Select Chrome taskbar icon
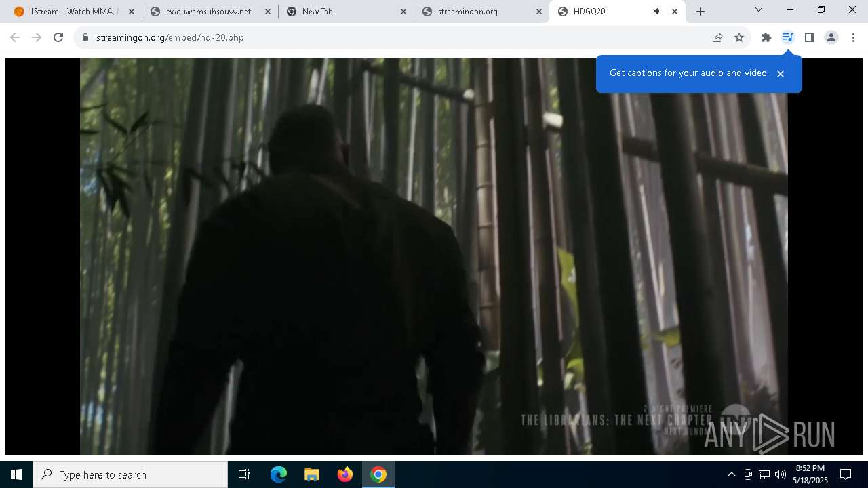The image size is (868, 488). click(x=378, y=474)
